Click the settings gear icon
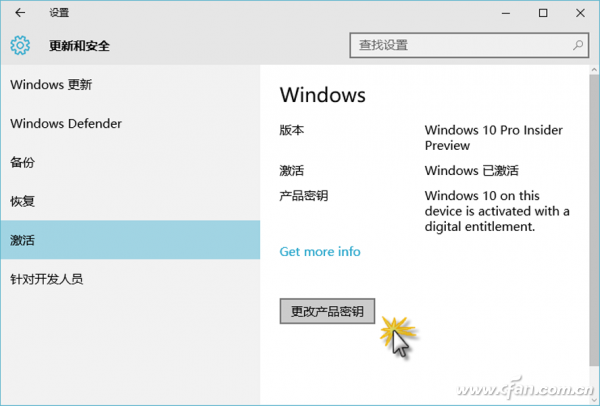This screenshot has height=406, width=600. (x=20, y=45)
